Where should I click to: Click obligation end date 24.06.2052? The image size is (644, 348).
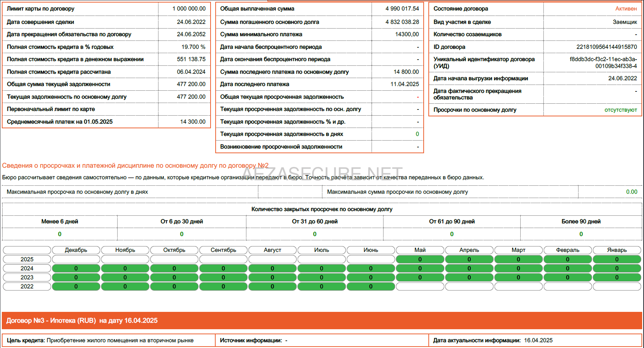pyautogui.click(x=191, y=34)
